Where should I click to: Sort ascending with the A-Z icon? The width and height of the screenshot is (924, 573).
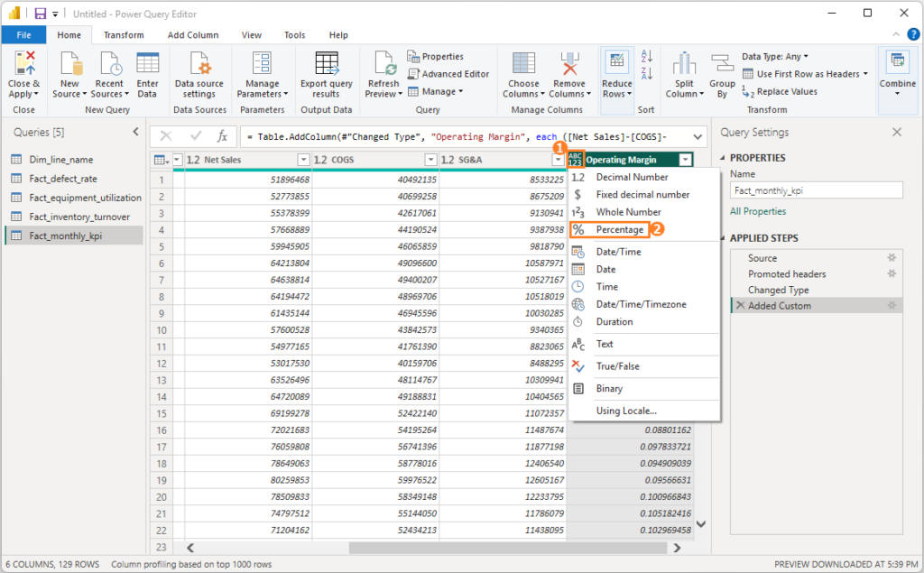pyautogui.click(x=646, y=56)
